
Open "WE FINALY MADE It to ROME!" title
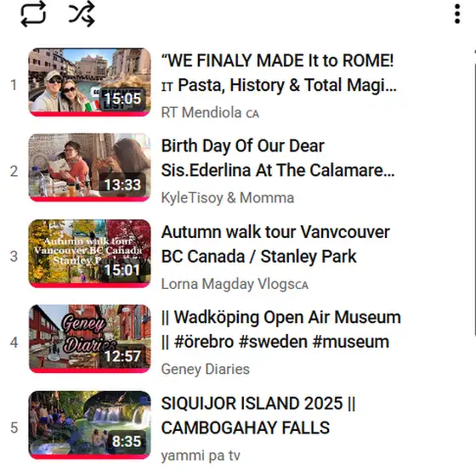pos(279,72)
